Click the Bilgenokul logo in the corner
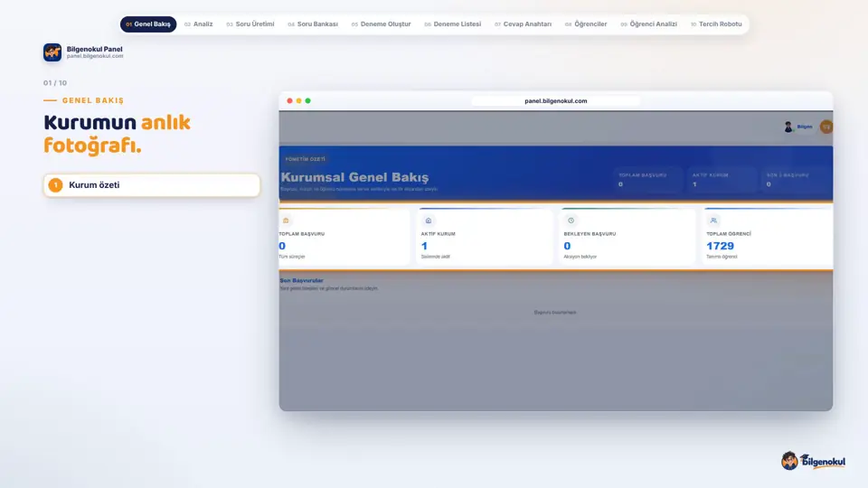This screenshot has width=868, height=488. pos(813,460)
